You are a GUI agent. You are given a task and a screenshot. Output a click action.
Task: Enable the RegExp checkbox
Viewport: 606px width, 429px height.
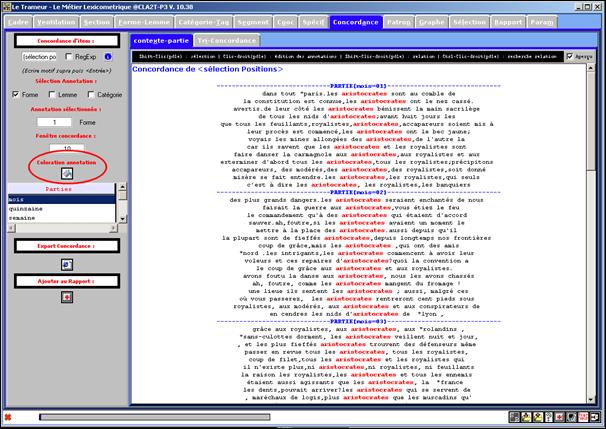point(69,57)
